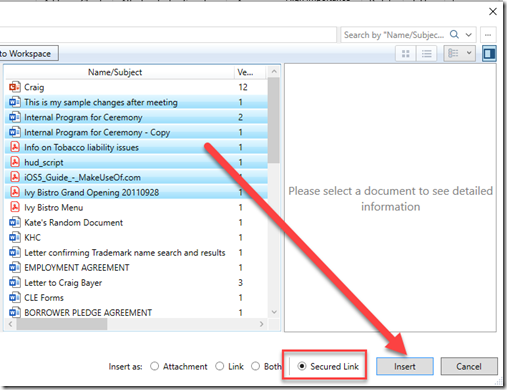Viewport: 507px width, 390px height.
Task: Switch to large icons grid view
Action: point(406,53)
